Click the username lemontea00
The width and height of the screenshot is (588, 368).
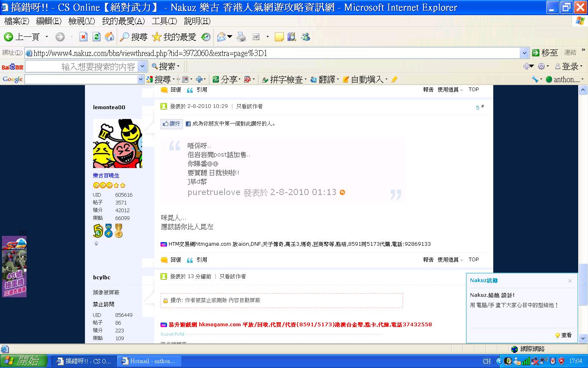(109, 107)
